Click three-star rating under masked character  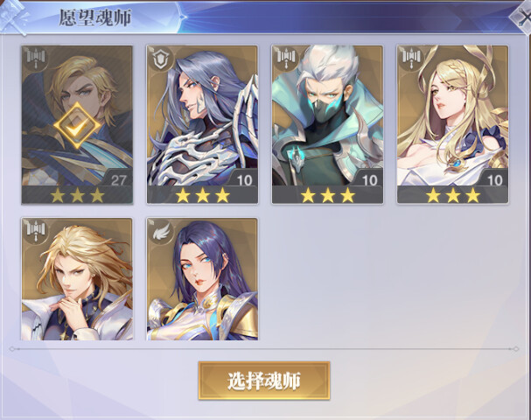coord(328,195)
